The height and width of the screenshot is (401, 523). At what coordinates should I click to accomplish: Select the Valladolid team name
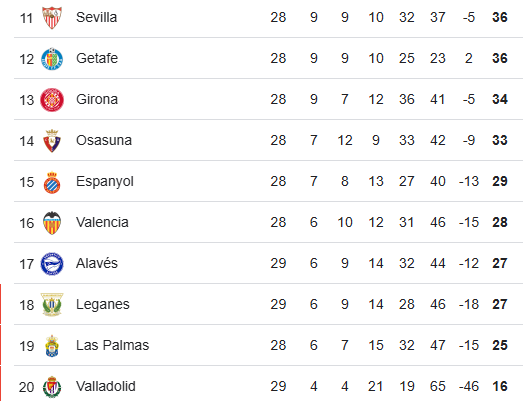pos(106,387)
